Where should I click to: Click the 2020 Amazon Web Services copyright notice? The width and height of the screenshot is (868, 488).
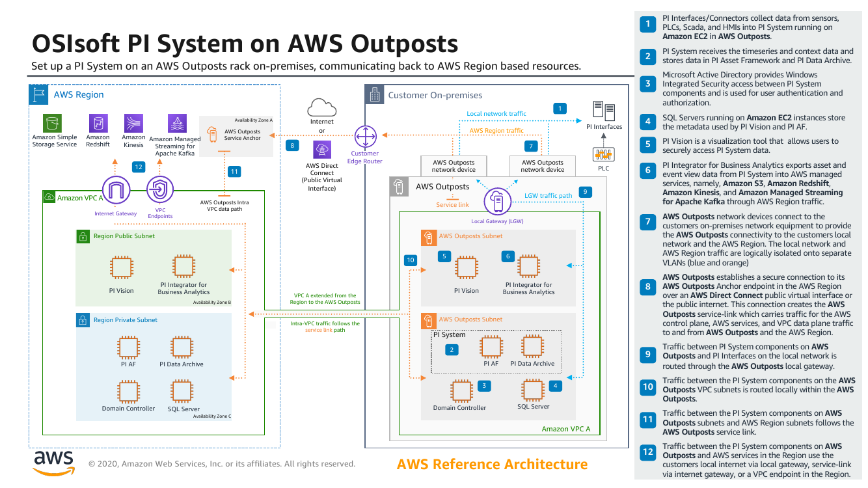pyautogui.click(x=222, y=464)
